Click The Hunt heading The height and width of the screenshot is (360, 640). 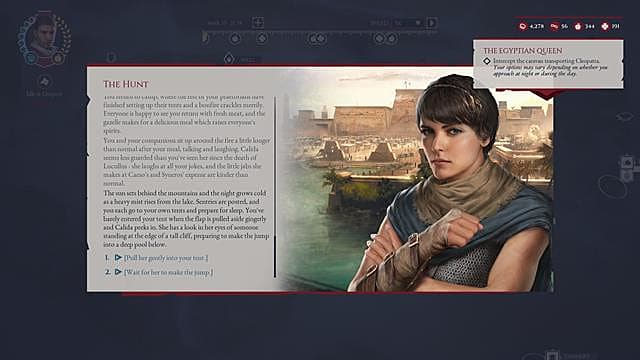tap(126, 84)
